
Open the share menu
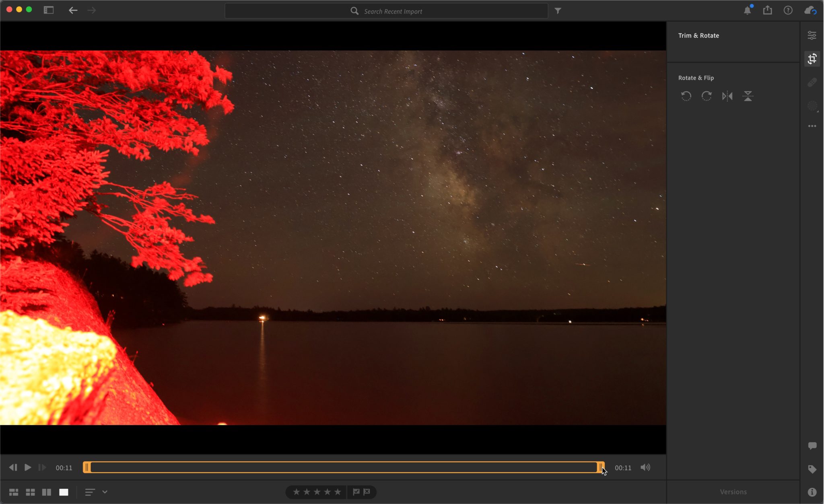click(768, 10)
